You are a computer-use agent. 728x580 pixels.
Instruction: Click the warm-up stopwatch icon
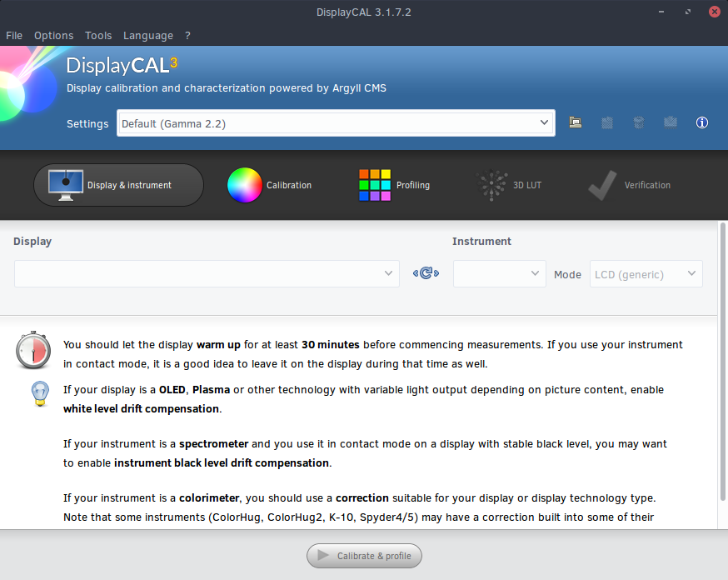click(33, 351)
